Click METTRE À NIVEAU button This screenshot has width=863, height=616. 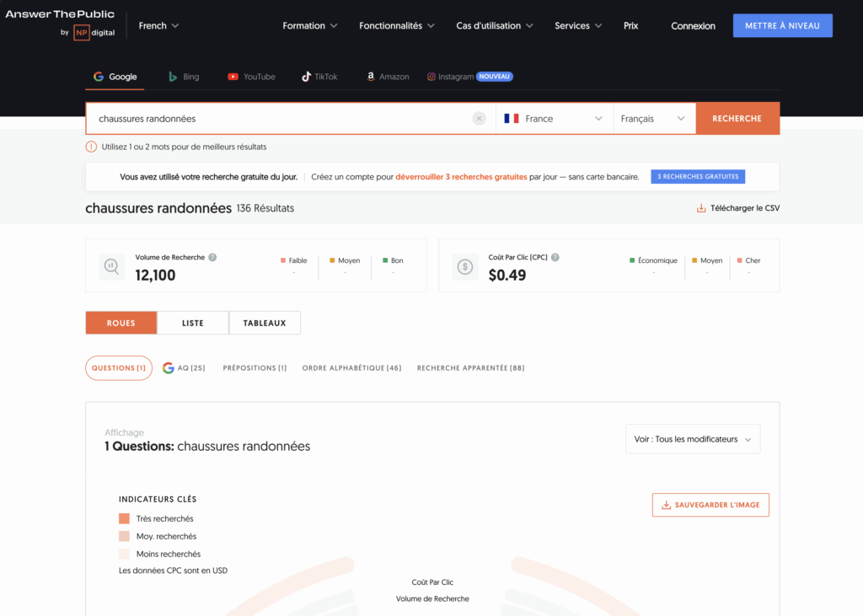click(782, 26)
